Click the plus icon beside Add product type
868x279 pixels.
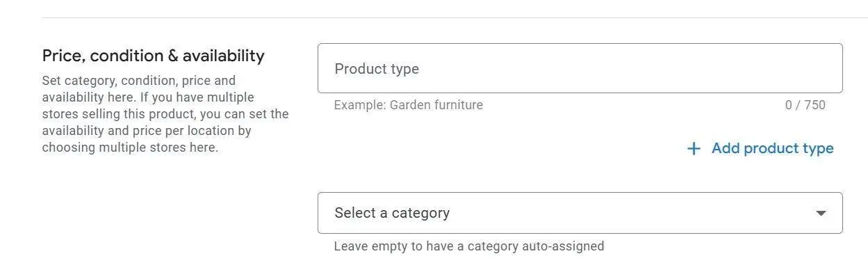pyautogui.click(x=693, y=149)
